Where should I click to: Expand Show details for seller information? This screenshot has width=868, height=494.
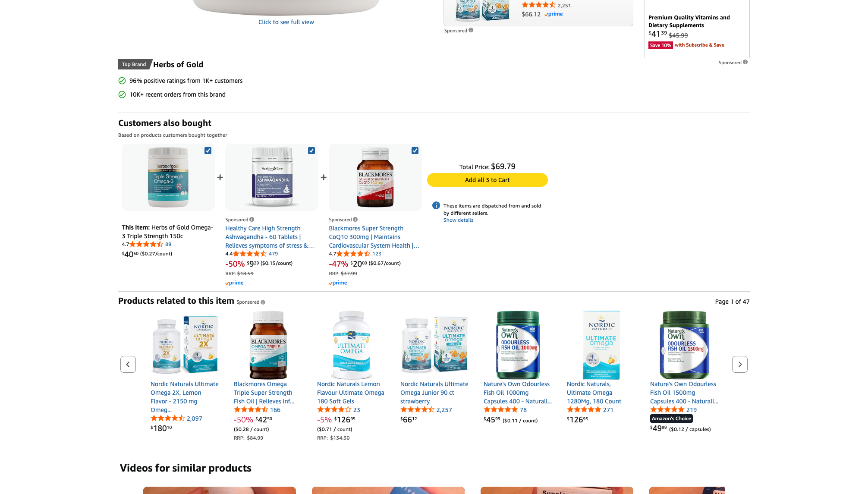pos(458,220)
